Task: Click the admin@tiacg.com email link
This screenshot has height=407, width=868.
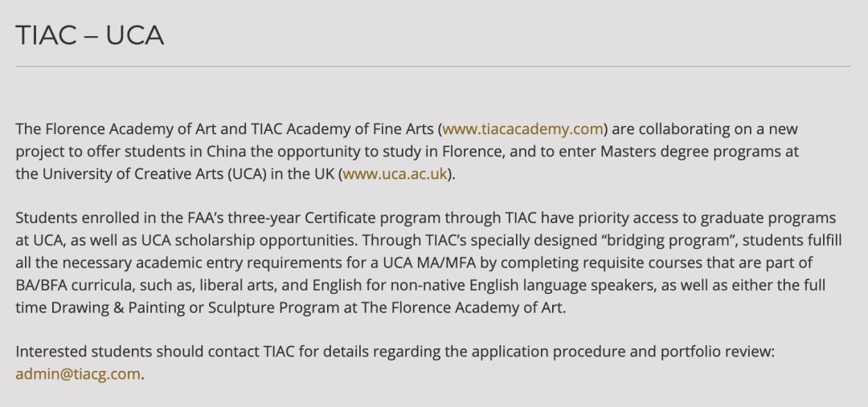Action: click(77, 374)
